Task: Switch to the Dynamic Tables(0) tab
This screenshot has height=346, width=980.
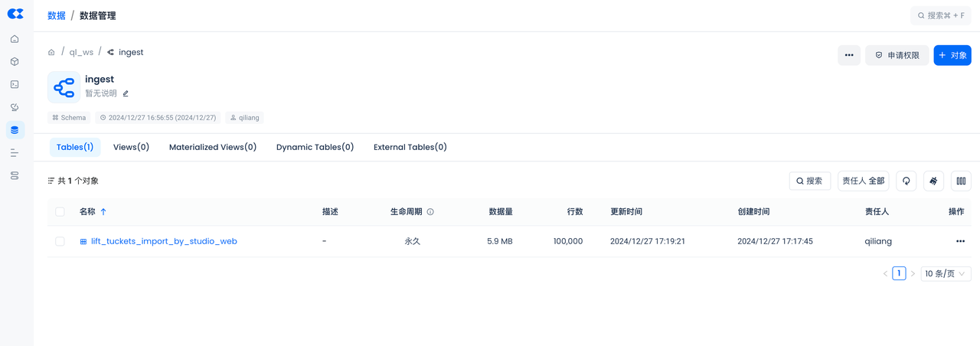Action: 315,147
